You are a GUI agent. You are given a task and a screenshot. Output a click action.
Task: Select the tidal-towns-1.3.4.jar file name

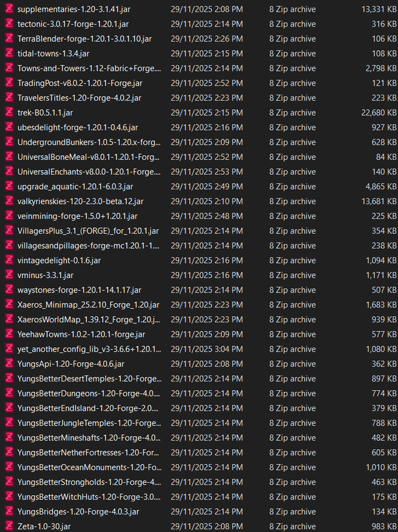[53, 54]
